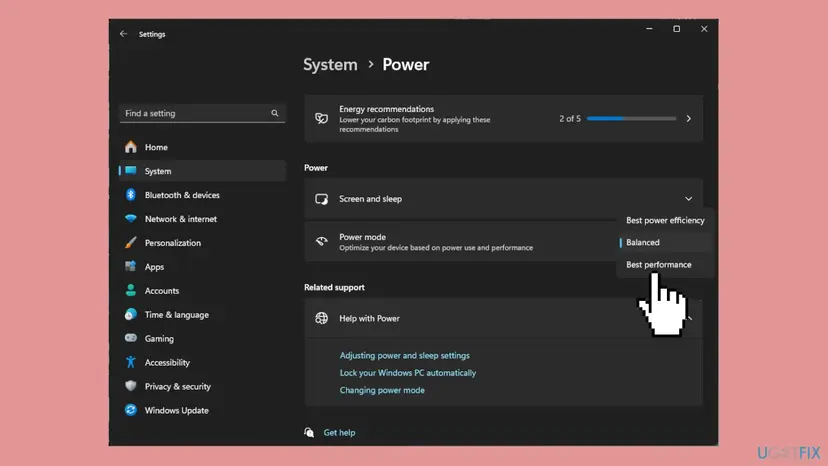828x466 pixels.
Task: Click System in the breadcrumb
Action: click(x=330, y=64)
